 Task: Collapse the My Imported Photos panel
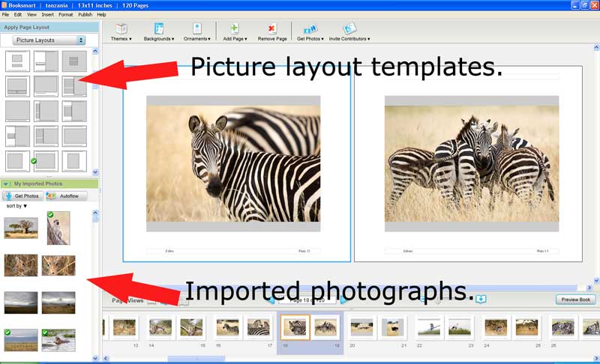coord(6,184)
